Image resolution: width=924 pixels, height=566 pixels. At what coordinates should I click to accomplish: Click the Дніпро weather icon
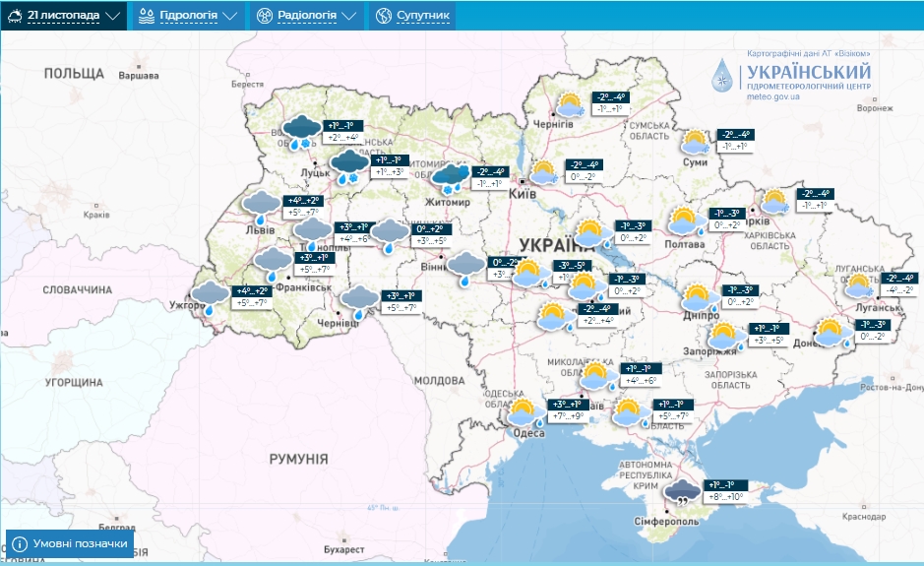702,299
